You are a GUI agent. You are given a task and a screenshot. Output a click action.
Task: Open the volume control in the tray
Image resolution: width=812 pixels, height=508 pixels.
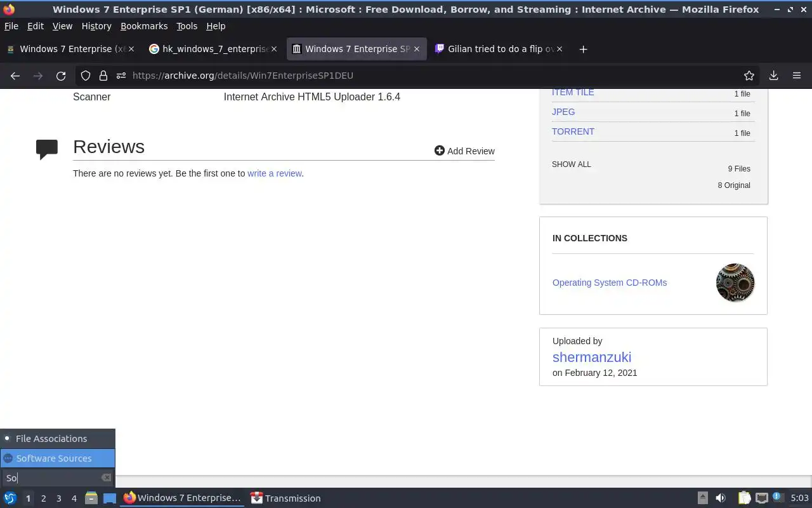(x=720, y=498)
